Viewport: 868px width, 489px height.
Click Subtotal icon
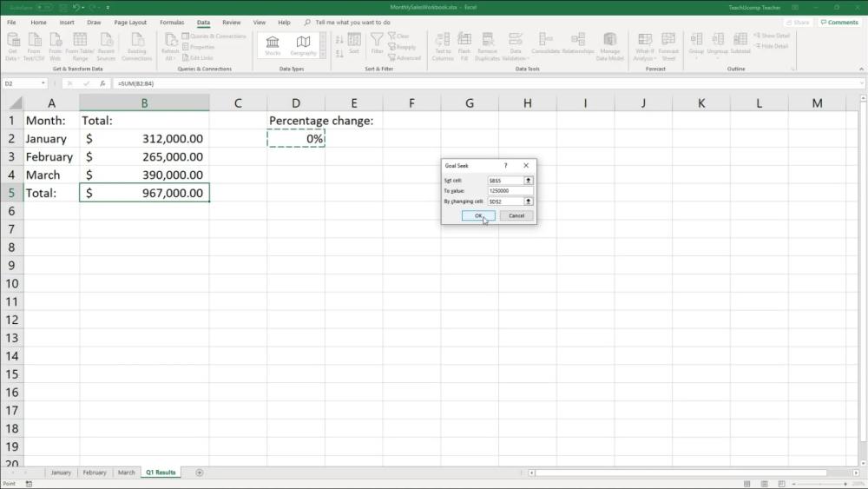click(740, 43)
